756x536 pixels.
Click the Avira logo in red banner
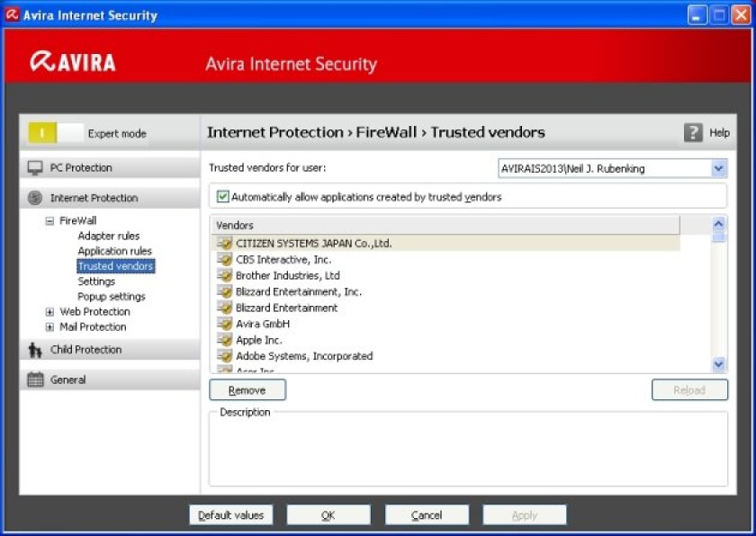73,62
